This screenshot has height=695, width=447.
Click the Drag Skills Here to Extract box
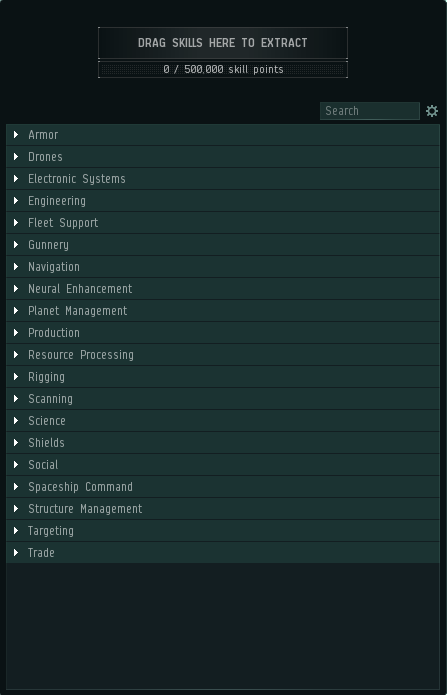223,43
